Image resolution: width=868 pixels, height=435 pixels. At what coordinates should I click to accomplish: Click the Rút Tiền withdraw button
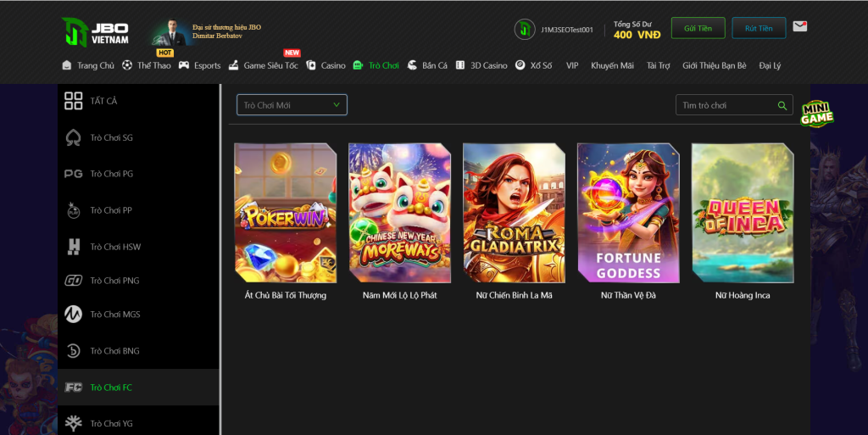click(759, 28)
